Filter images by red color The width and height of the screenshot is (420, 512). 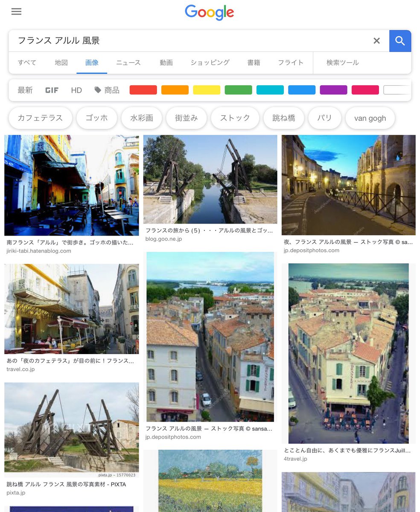pyautogui.click(x=143, y=90)
